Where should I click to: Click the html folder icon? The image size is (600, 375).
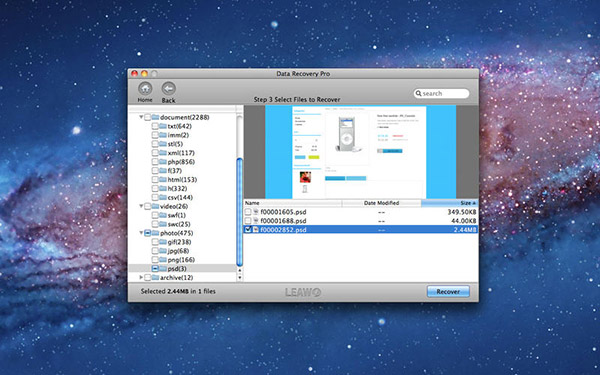[x=163, y=179]
